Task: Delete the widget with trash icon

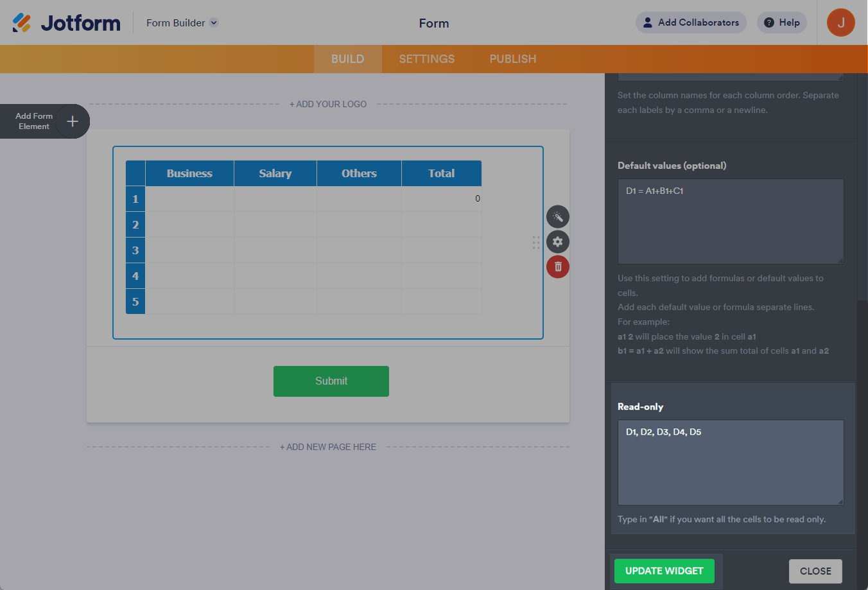Action: [558, 267]
